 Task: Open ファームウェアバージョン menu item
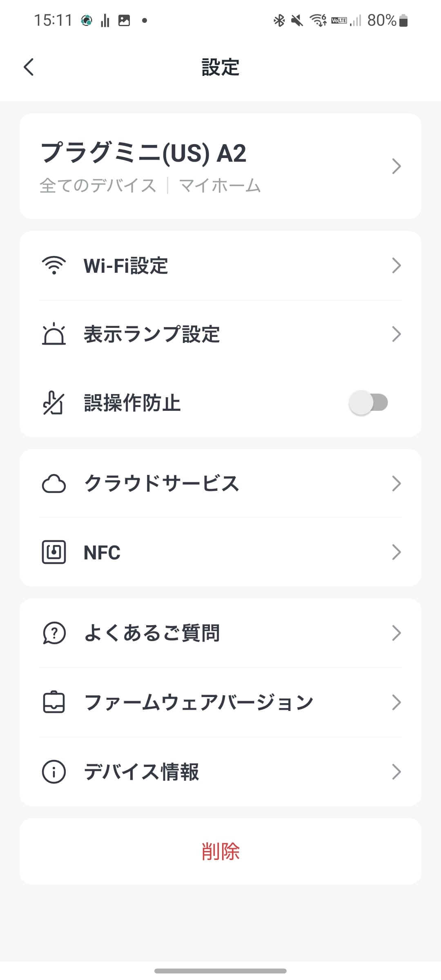pos(198,702)
